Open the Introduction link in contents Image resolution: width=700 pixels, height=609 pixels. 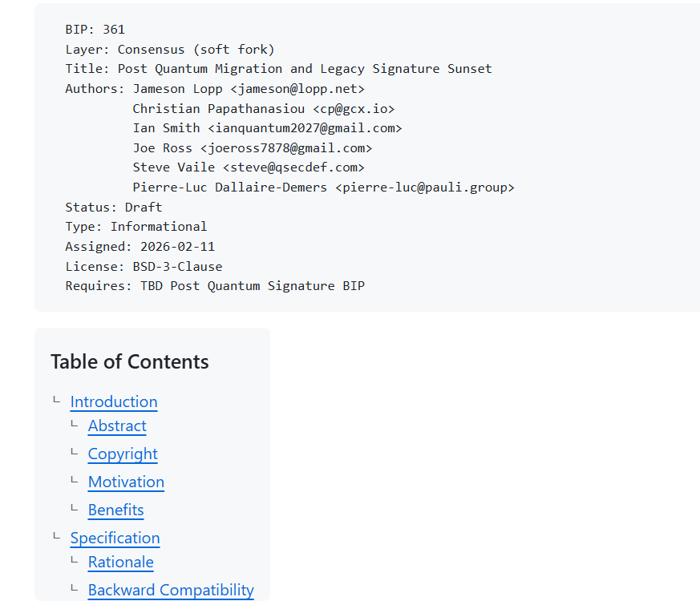pos(114,402)
